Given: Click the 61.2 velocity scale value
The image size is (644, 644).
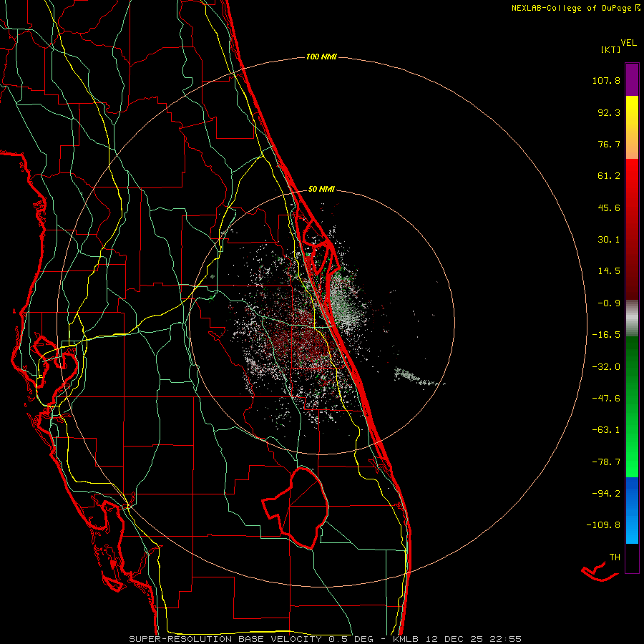Looking at the screenshot, I should [x=609, y=176].
